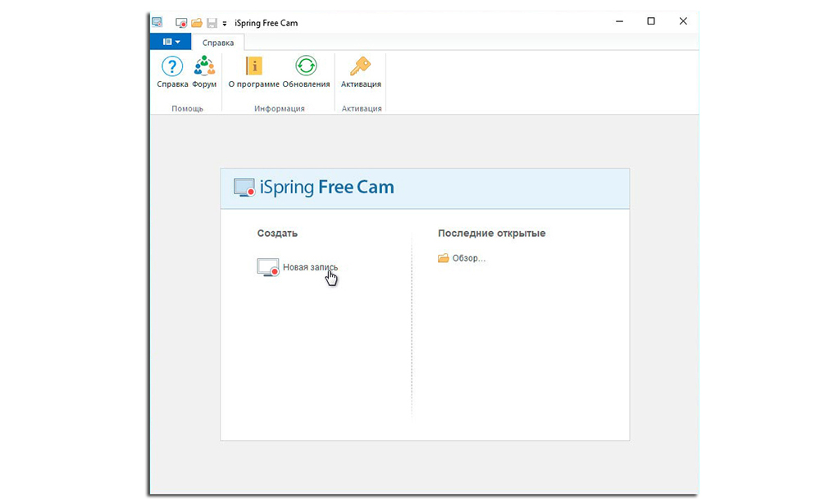
Task: Click the Информация group label
Action: click(x=280, y=109)
